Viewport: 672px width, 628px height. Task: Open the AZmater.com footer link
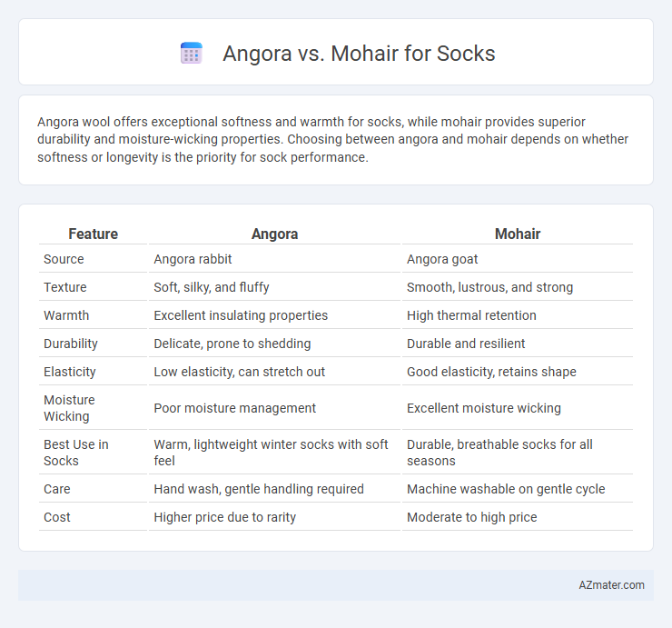(611, 585)
